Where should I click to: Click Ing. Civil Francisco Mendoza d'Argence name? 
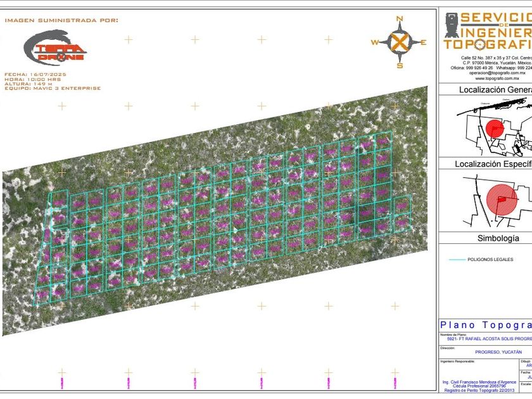479,382
